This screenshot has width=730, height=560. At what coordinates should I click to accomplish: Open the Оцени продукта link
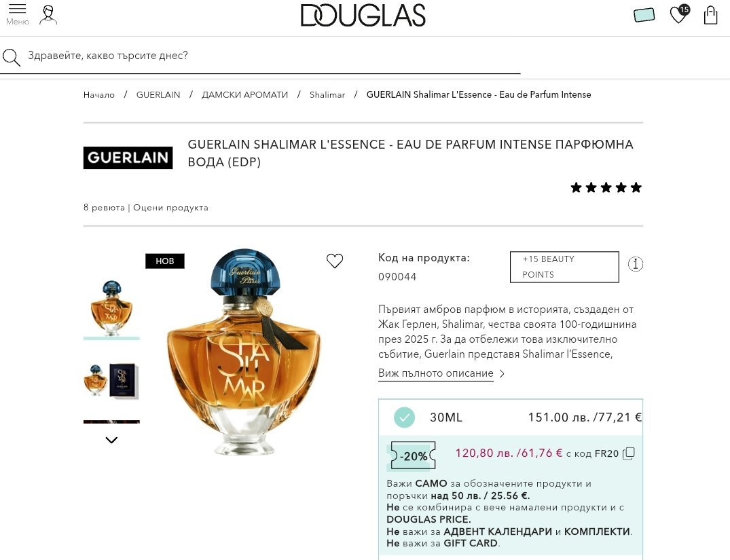pos(170,208)
